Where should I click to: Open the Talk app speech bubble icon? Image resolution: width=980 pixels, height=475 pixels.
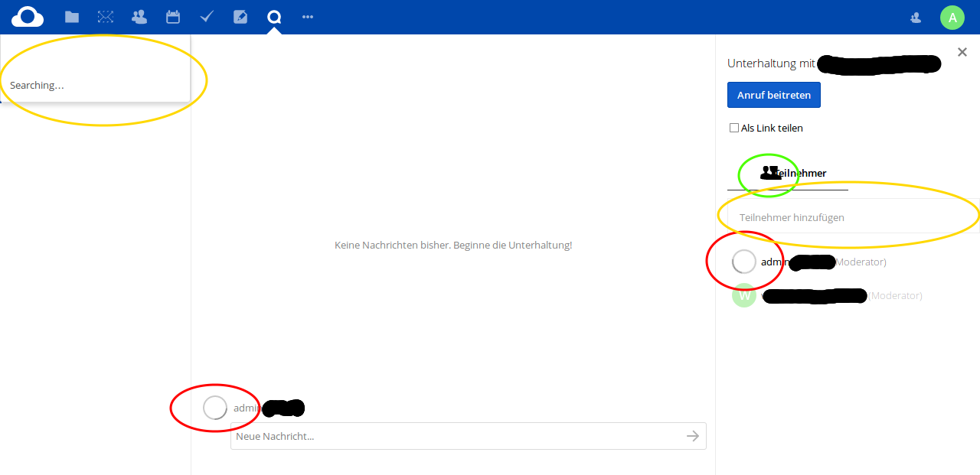273,16
